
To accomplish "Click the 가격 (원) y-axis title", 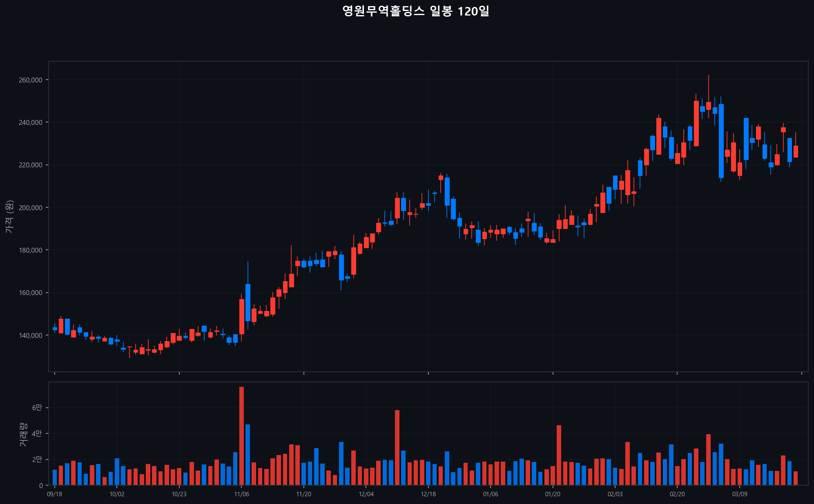I will click(9, 217).
